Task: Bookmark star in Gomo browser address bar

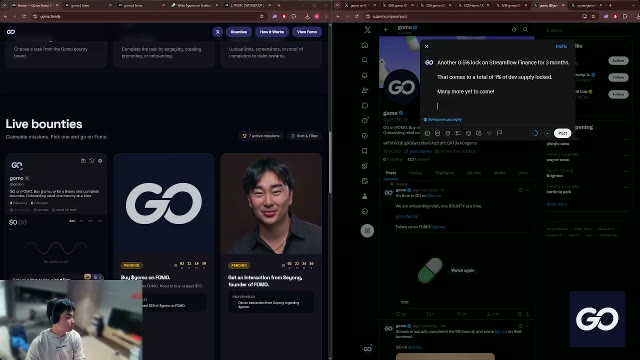Action: click(262, 16)
